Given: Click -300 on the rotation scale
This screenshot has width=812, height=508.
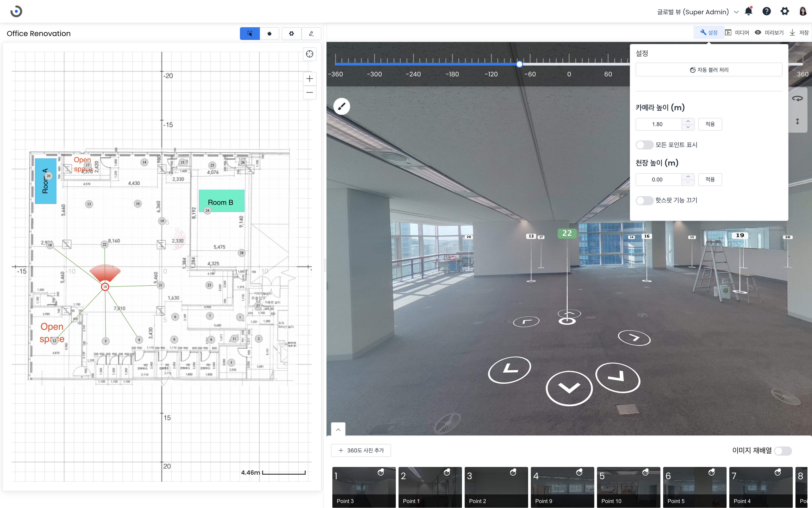Looking at the screenshot, I should [x=374, y=74].
